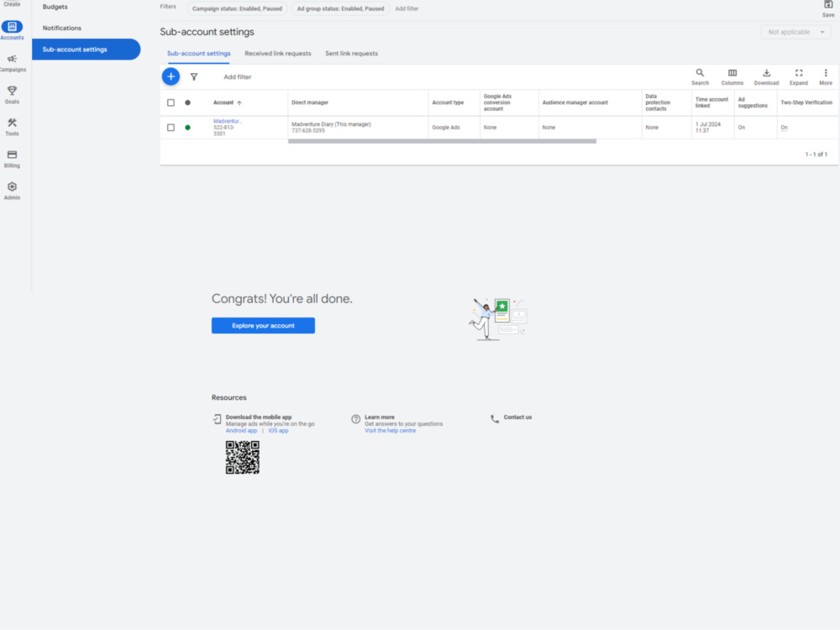Screen dimensions: 840x630
Task: Sort by Account column arrow
Action: 239,102
